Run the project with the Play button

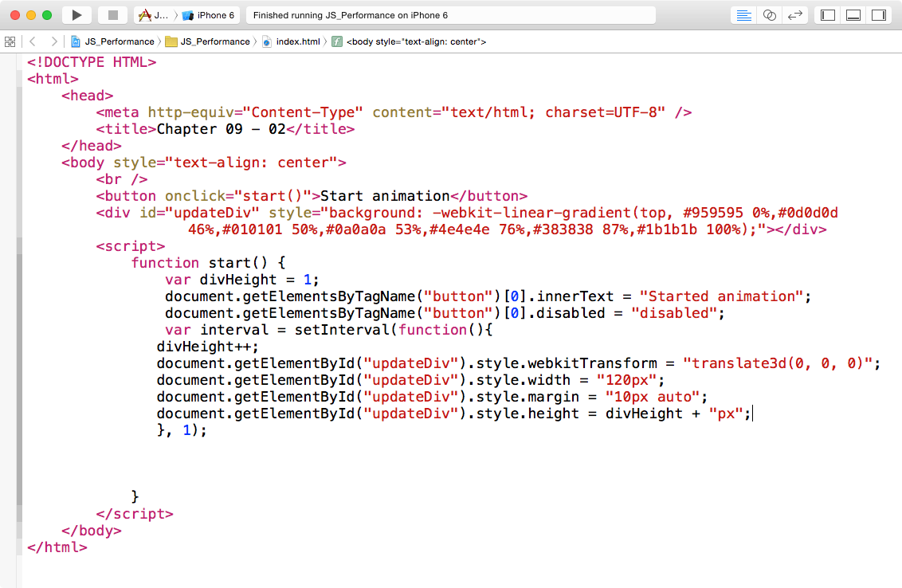tap(76, 15)
